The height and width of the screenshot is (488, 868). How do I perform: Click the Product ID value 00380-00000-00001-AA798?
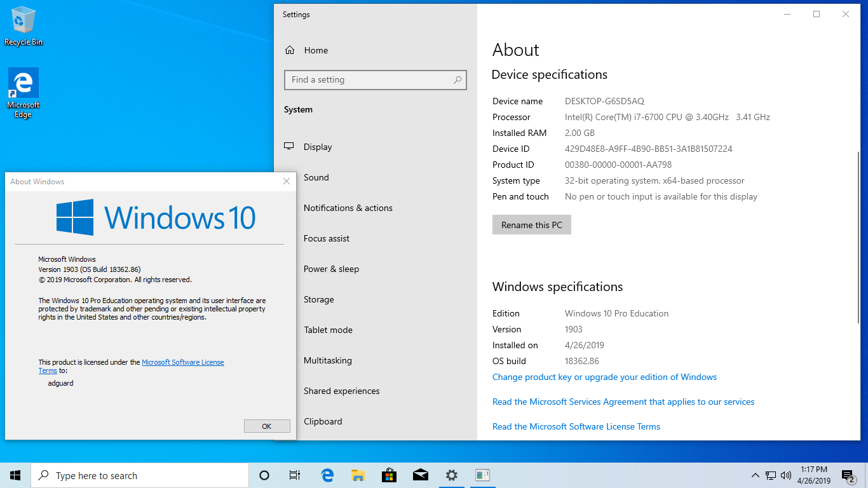(x=618, y=165)
